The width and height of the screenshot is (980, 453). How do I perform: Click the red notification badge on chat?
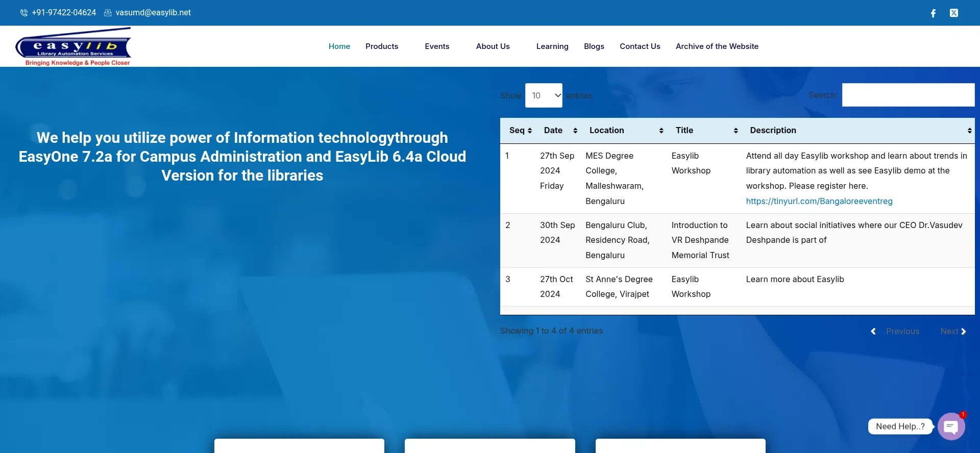pyautogui.click(x=963, y=415)
